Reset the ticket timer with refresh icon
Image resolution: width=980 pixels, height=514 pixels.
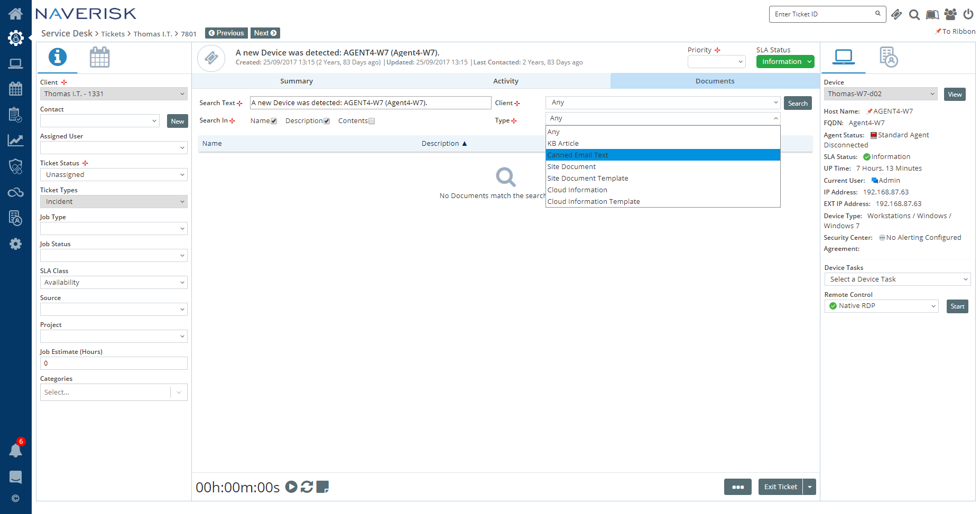[307, 487]
